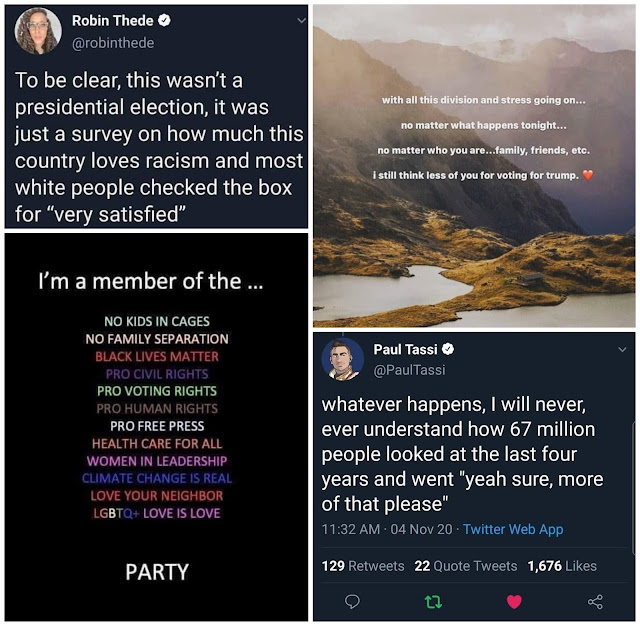Retweet Paul Tassi's tweet
The height and width of the screenshot is (626, 640).
433,602
